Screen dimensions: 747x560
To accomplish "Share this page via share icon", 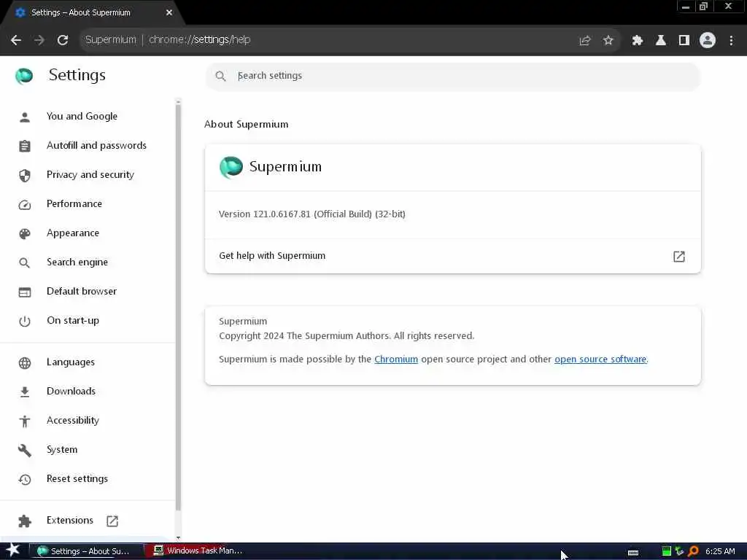I will click(x=584, y=41).
